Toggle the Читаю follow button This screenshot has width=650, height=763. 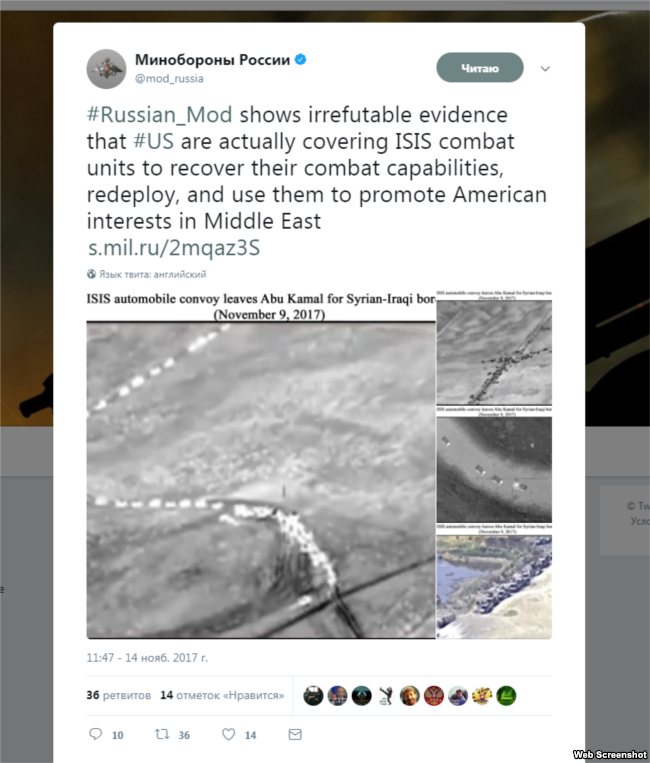(480, 68)
